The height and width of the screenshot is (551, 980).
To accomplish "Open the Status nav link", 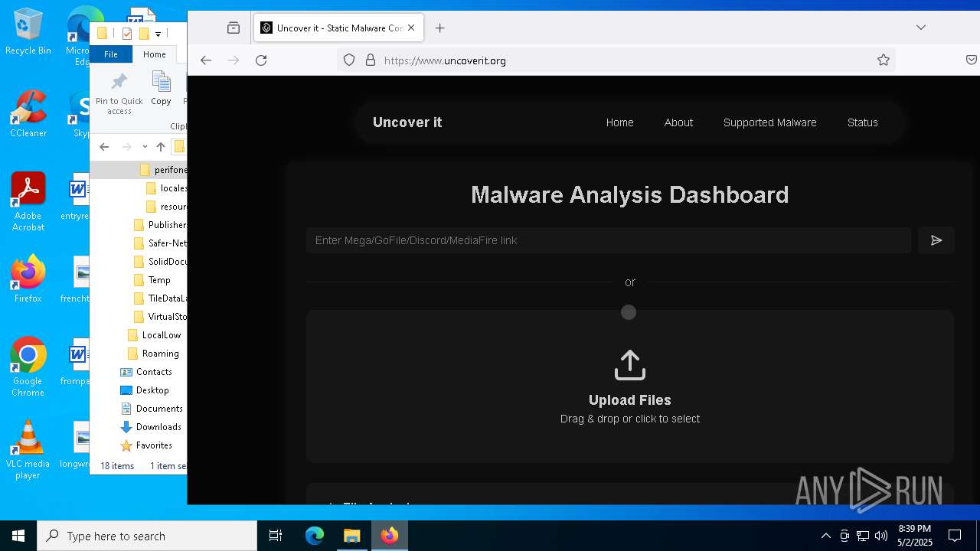I will 862,122.
